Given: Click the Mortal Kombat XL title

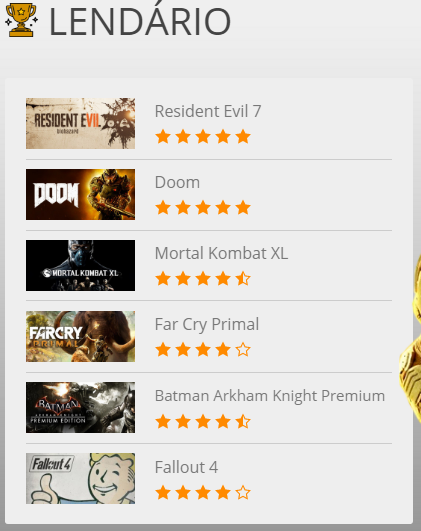Looking at the screenshot, I should pos(221,253).
